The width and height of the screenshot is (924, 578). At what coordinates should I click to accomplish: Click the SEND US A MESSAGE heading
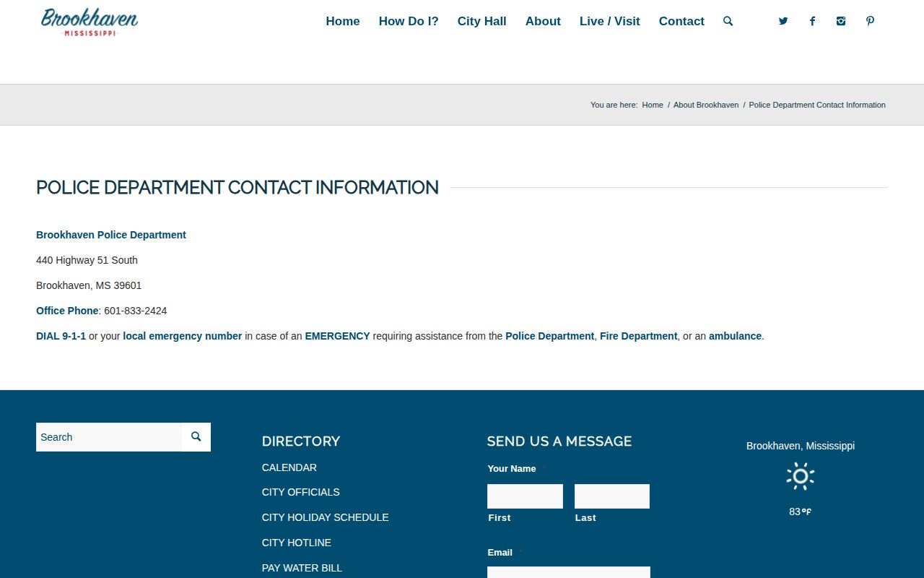559,441
